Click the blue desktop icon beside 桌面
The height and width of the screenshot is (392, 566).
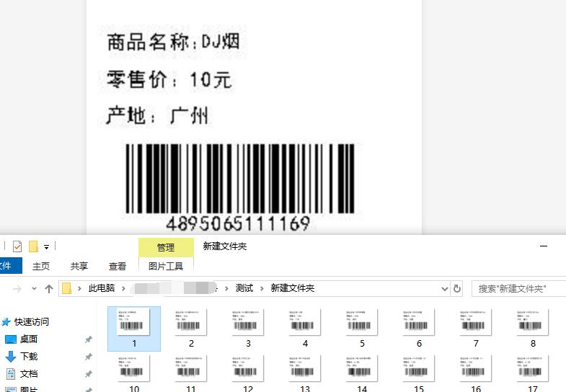[x=11, y=339]
